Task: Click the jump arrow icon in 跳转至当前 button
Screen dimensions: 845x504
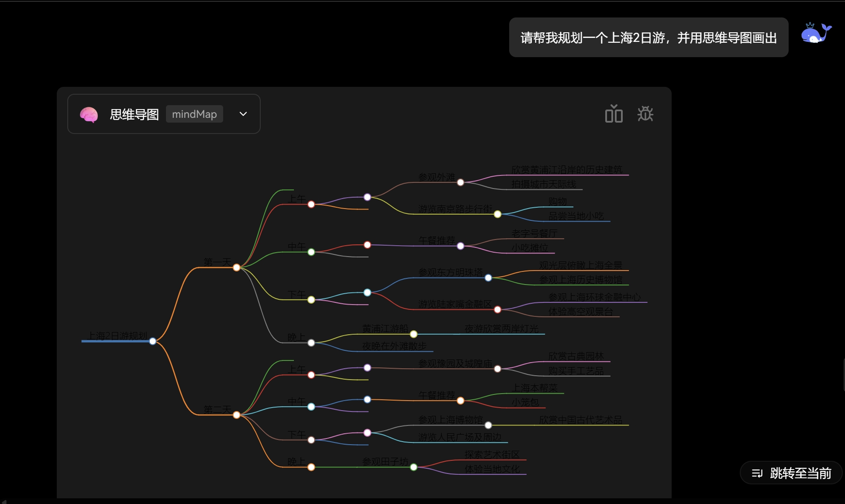Action: pos(757,473)
